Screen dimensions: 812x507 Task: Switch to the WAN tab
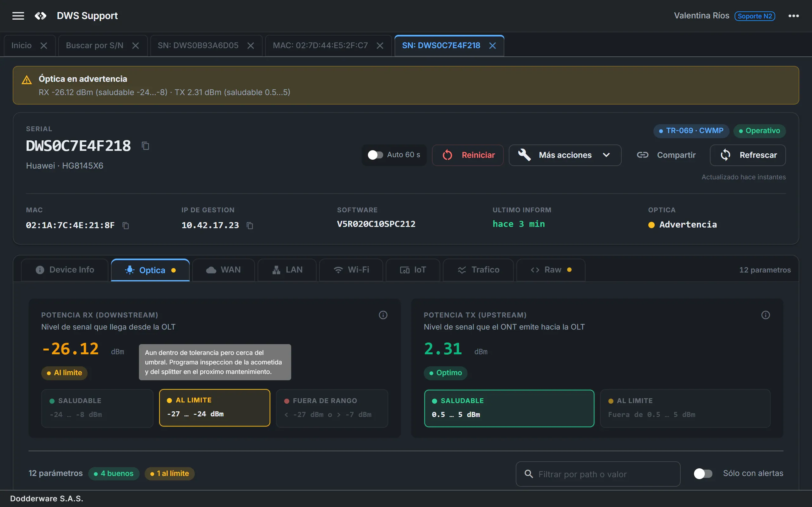point(224,270)
